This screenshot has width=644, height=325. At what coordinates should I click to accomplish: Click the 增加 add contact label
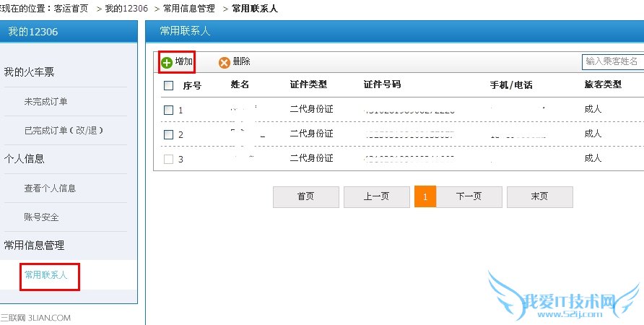click(x=184, y=61)
